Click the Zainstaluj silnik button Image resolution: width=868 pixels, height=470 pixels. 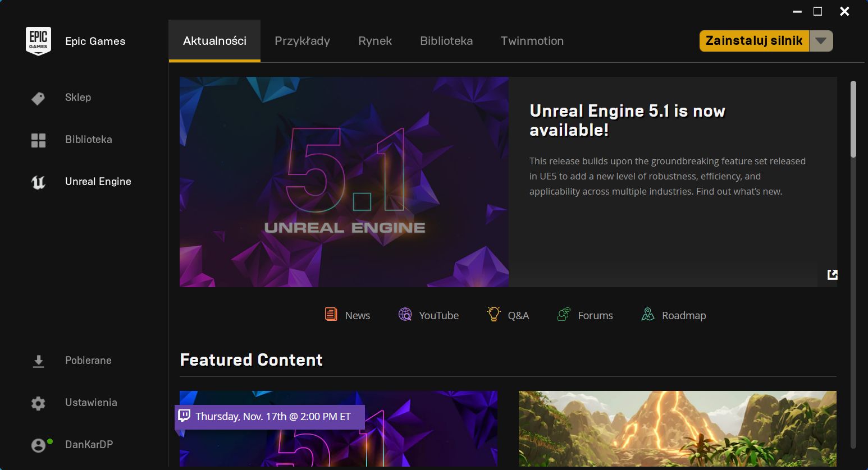coord(754,41)
